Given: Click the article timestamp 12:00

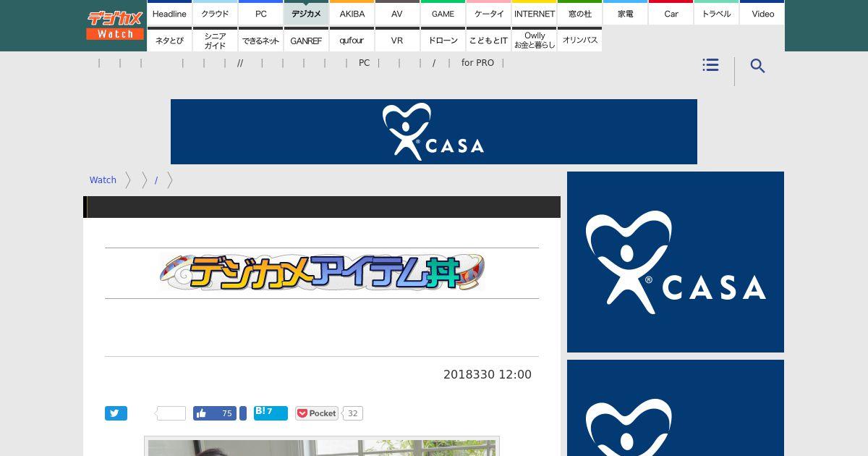Looking at the screenshot, I should click(515, 374).
